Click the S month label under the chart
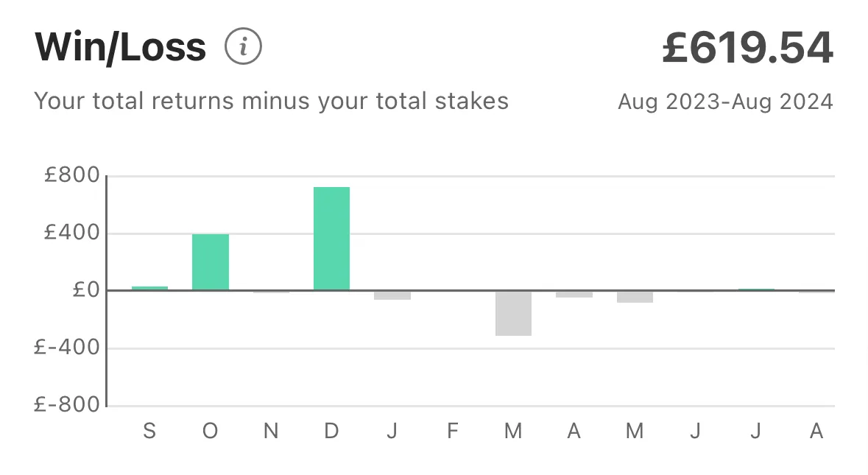868x475 pixels. tap(149, 431)
